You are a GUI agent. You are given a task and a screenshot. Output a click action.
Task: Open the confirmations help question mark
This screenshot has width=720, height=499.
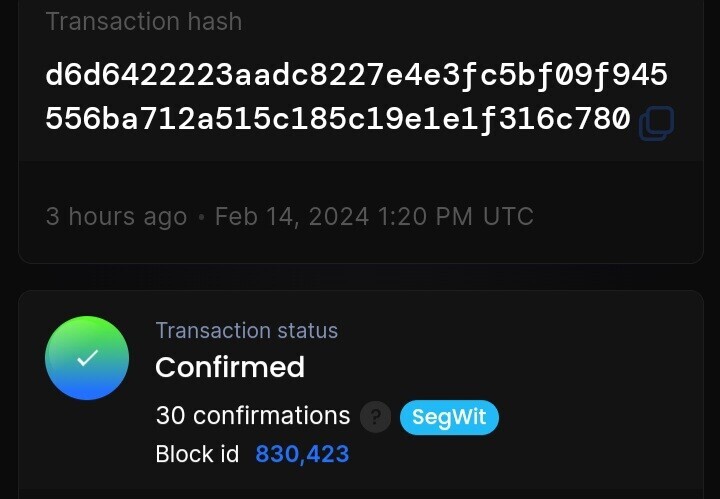coord(376,417)
